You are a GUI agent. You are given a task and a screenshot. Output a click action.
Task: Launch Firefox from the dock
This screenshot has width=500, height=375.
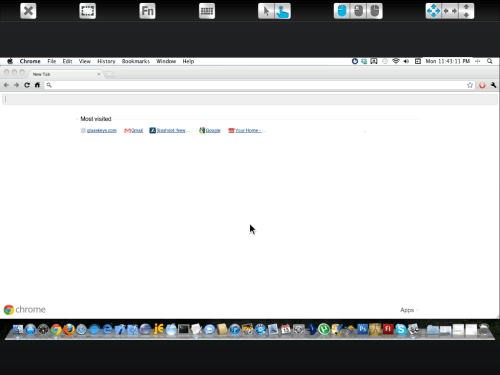tap(69, 330)
